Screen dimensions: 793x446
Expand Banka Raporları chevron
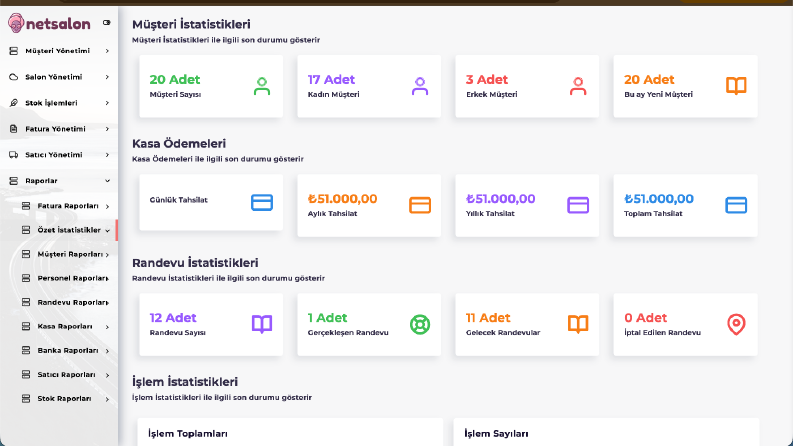click(107, 351)
